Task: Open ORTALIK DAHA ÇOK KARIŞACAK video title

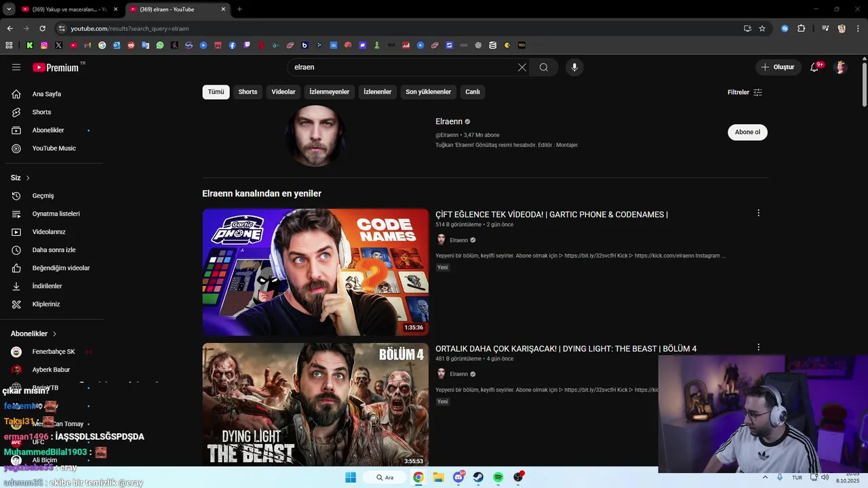Action: [566, 349]
